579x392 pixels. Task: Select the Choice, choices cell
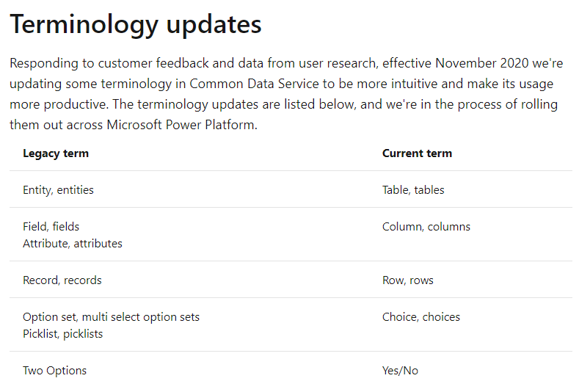[x=421, y=317]
